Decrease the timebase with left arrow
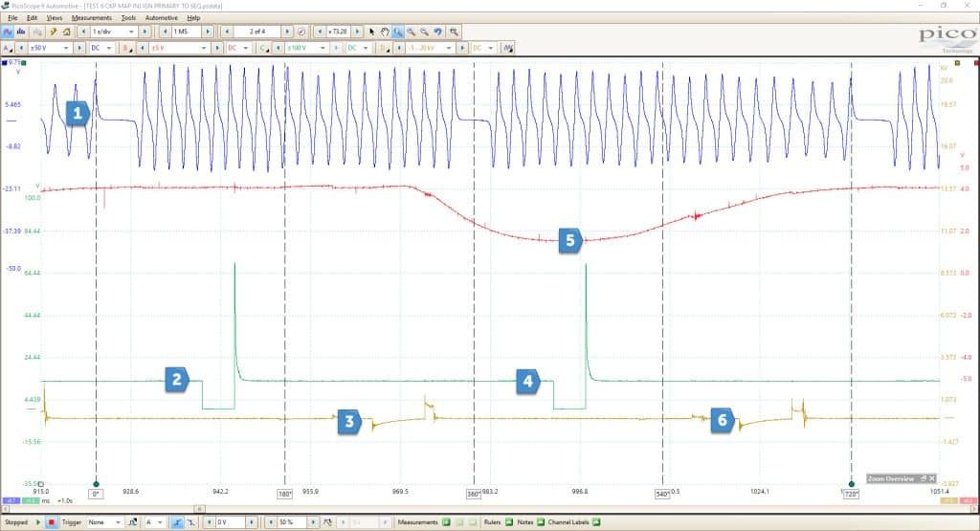This screenshot has width=980, height=531. tap(83, 32)
